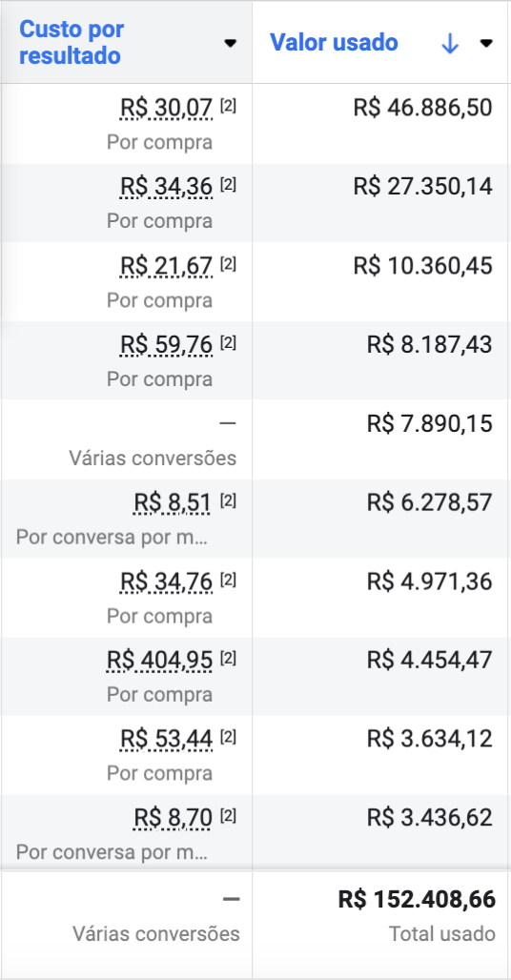The image size is (511, 980).
Task: Open footnote [2] next to R$ 34,36
Action: (x=228, y=185)
